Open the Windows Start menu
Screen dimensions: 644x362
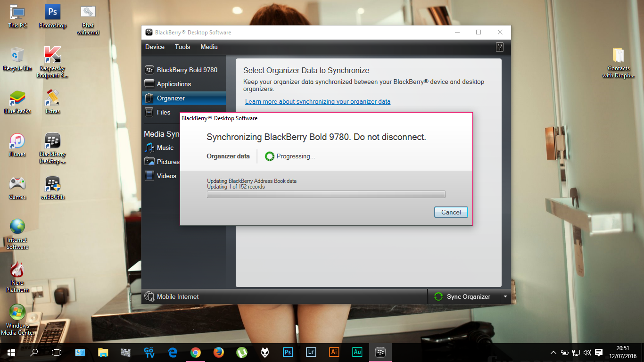coord(11,352)
